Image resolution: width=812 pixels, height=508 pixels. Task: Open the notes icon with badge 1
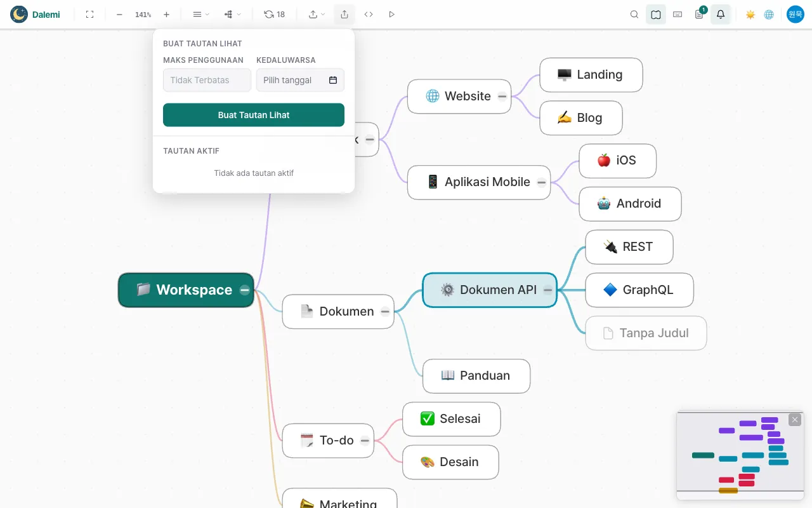pos(699,14)
